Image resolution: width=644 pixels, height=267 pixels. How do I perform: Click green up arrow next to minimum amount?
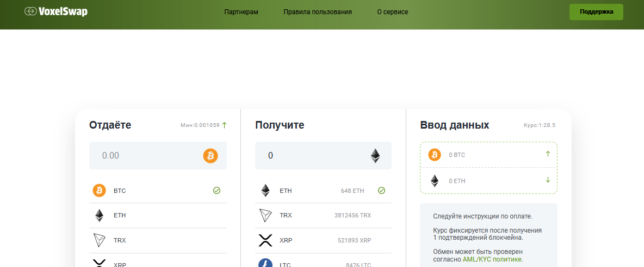[225, 125]
